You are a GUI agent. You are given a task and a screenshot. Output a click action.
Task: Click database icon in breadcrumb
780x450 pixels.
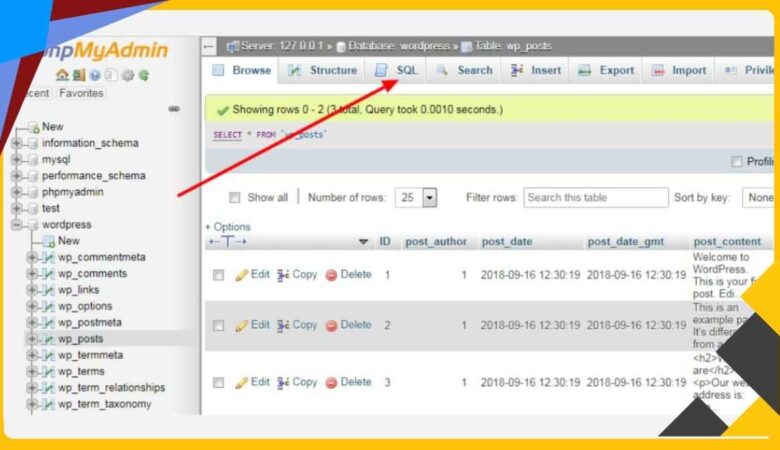[x=341, y=47]
